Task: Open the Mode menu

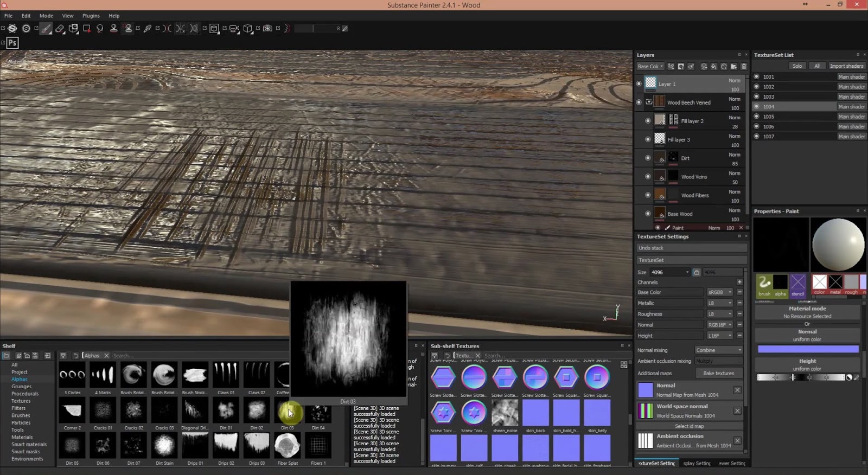Action: pyautogui.click(x=46, y=16)
